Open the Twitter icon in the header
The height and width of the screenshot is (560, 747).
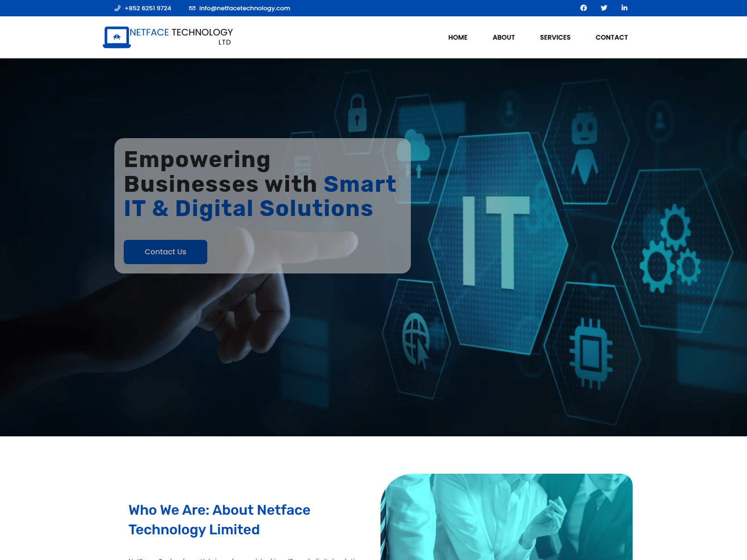(x=604, y=8)
